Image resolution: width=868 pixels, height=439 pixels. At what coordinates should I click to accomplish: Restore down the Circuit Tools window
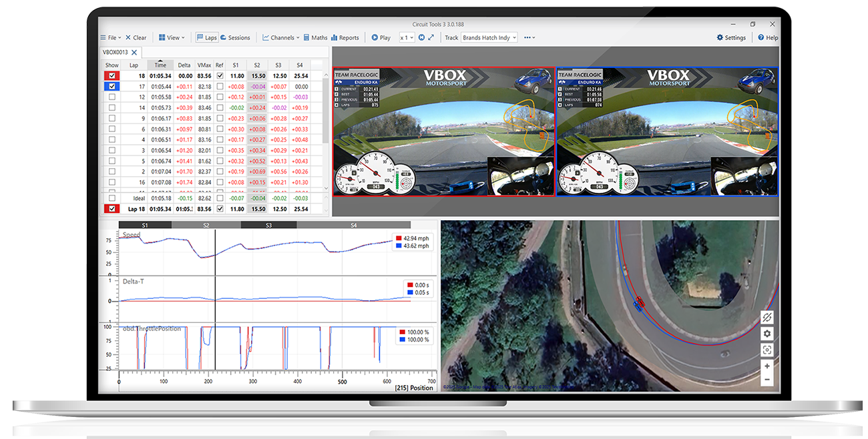[752, 24]
